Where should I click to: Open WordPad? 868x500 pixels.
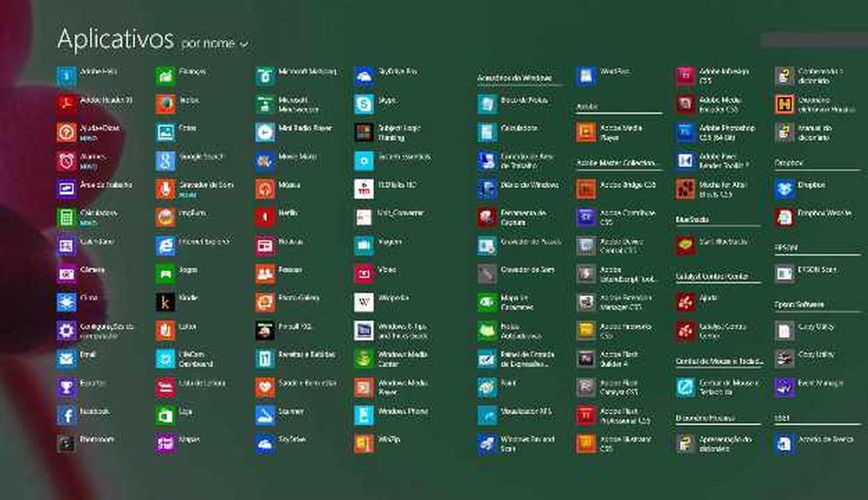point(602,76)
